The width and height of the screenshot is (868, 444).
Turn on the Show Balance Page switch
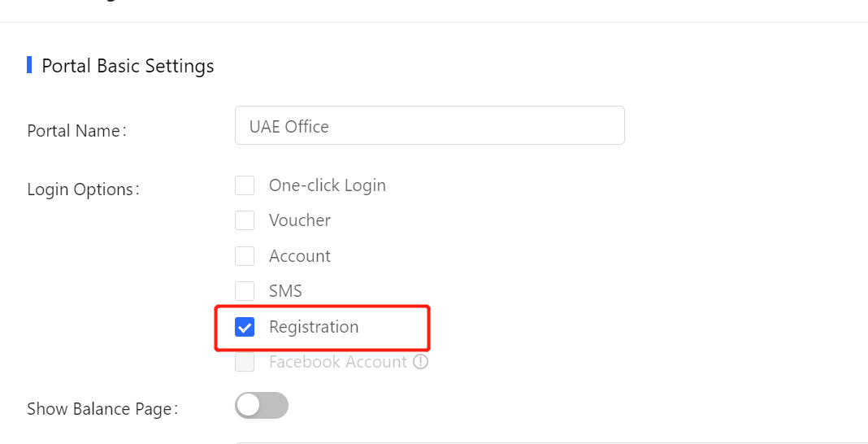tap(262, 405)
